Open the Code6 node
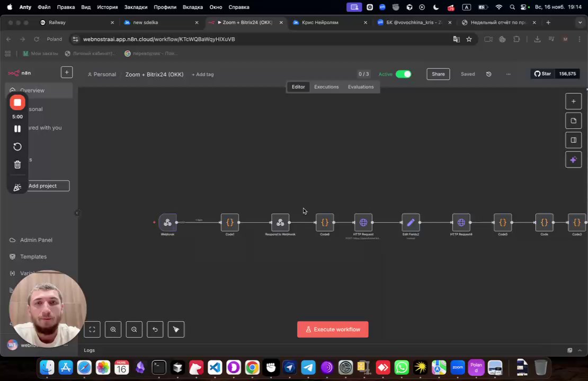 (x=325, y=223)
